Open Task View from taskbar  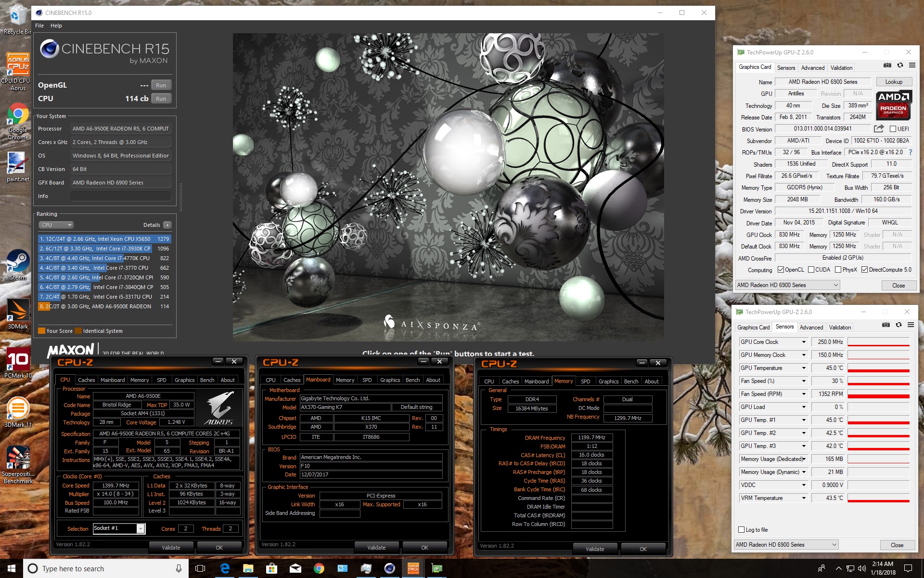point(200,568)
